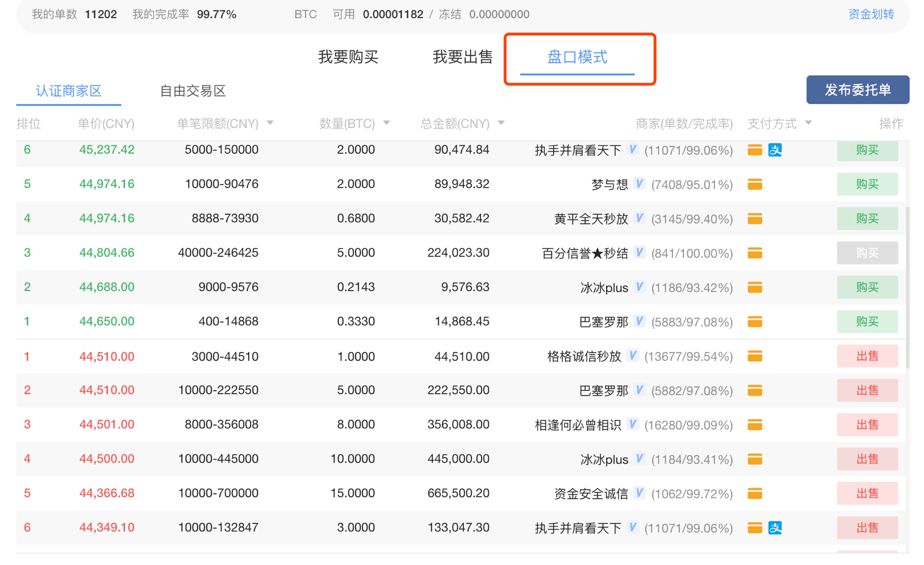Open 数量(BTC) filter dropdown
This screenshot has height=565, width=924.
(386, 123)
